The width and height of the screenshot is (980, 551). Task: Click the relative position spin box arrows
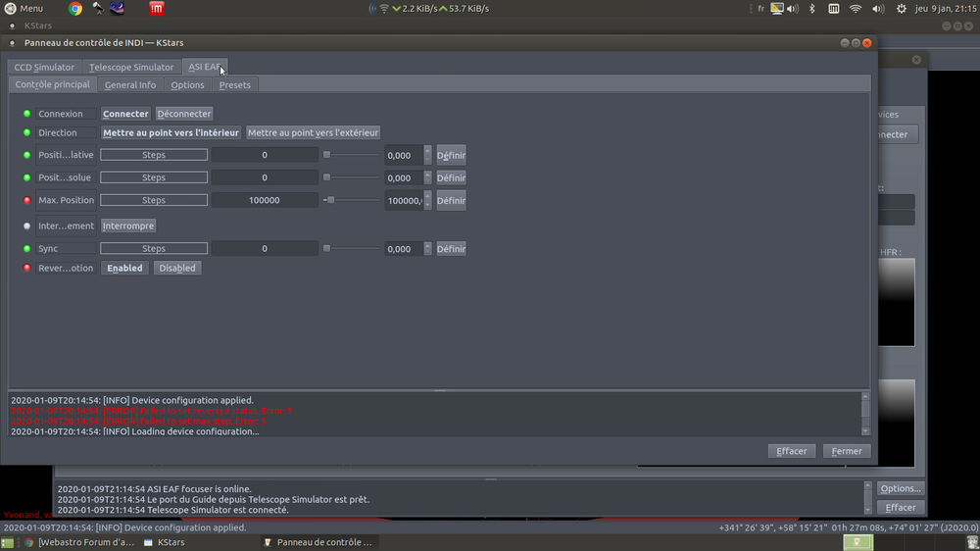click(x=427, y=155)
